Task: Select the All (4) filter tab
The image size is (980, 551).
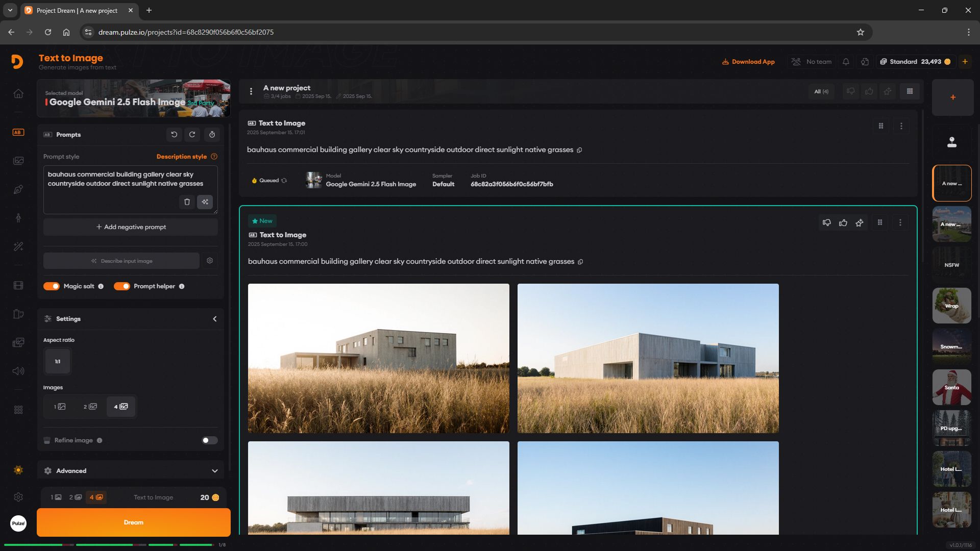Action: (821, 91)
